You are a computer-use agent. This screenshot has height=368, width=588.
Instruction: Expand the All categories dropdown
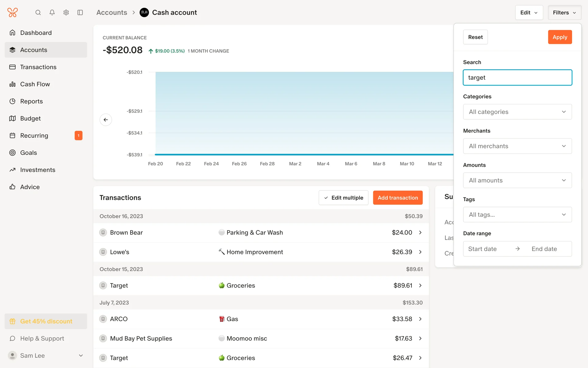coord(517,112)
